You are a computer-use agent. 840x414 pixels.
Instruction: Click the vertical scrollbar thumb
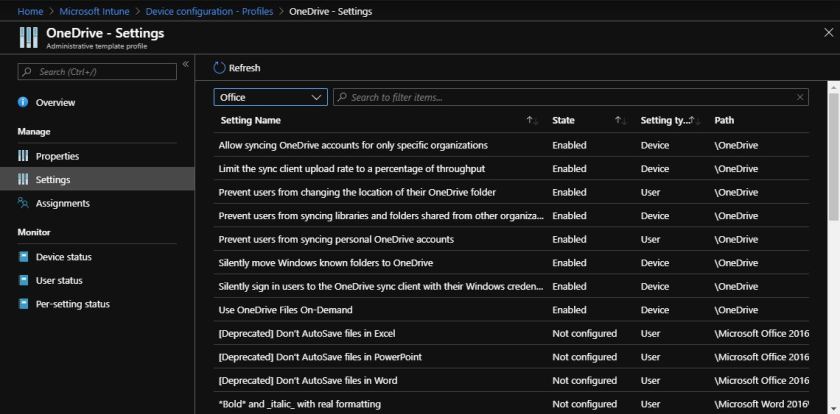pos(833,155)
